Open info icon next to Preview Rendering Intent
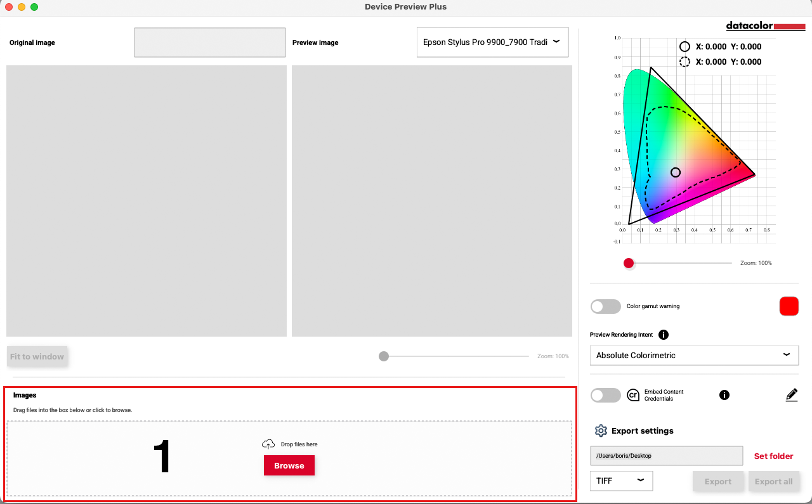 click(x=664, y=335)
